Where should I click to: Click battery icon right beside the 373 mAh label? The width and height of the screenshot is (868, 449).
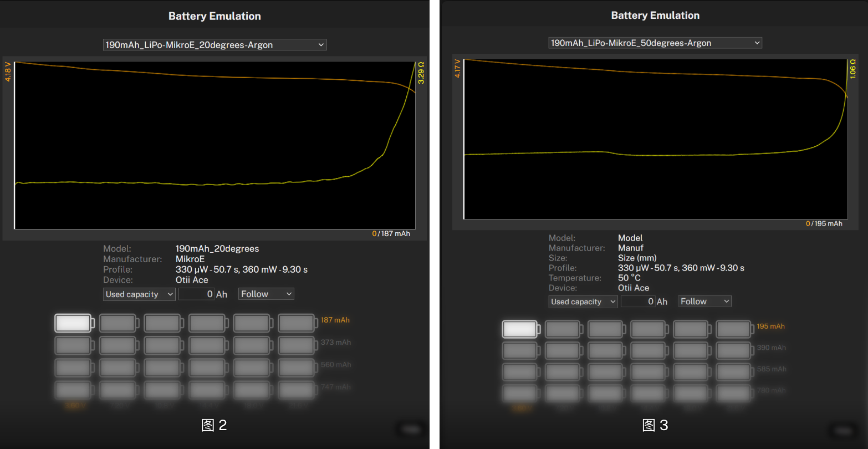click(x=298, y=345)
